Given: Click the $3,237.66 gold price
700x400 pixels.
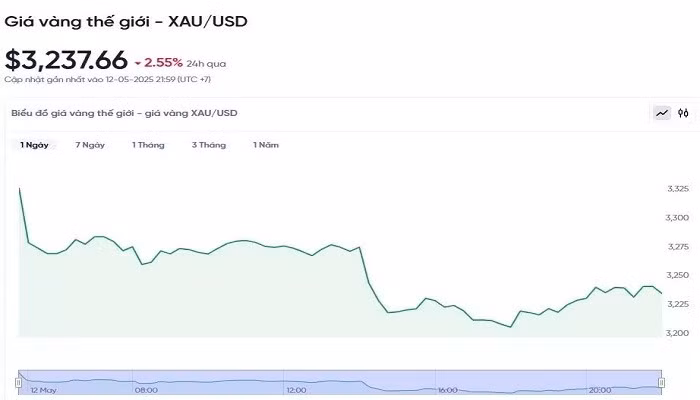Looking at the screenshot, I should click(66, 61).
